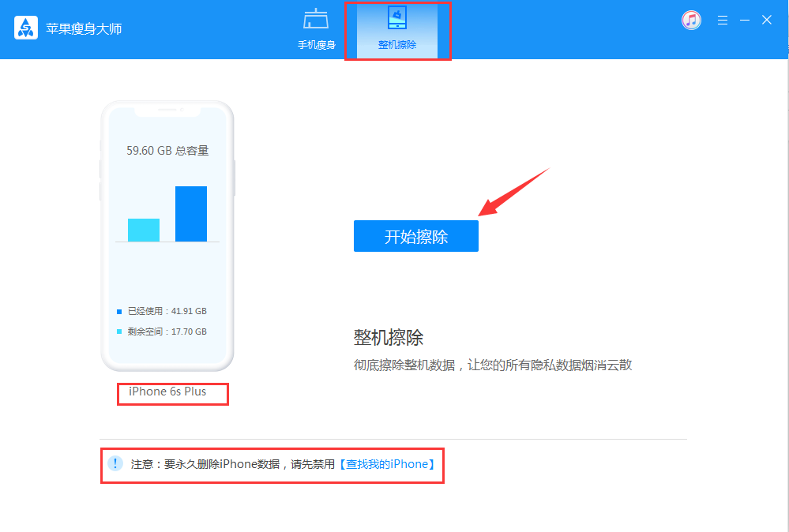Select the 整机擦除 tab
Image resolution: width=789 pixels, height=532 pixels.
397,29
